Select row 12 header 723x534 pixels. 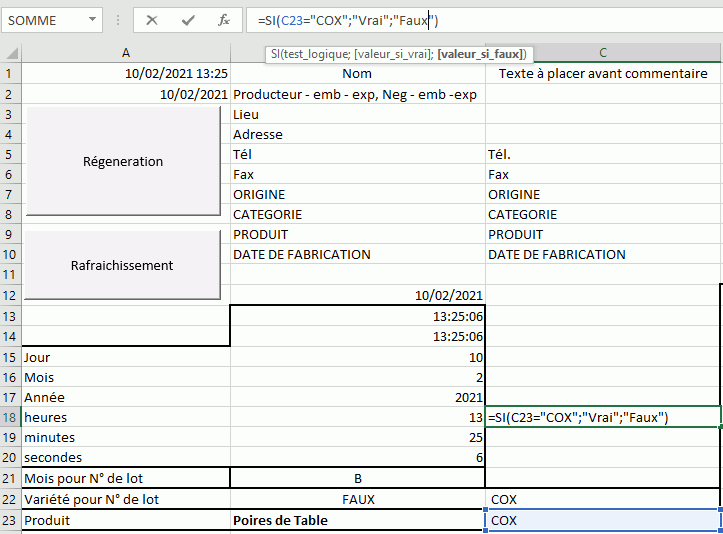(10, 295)
